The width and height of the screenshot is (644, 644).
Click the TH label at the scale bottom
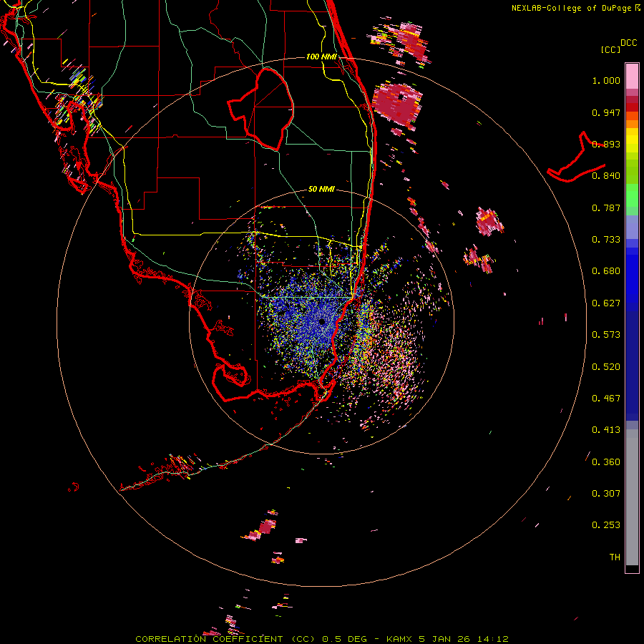pyautogui.click(x=615, y=557)
